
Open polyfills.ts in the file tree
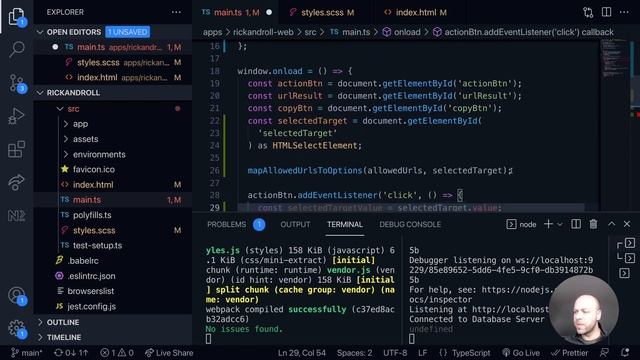113,215
